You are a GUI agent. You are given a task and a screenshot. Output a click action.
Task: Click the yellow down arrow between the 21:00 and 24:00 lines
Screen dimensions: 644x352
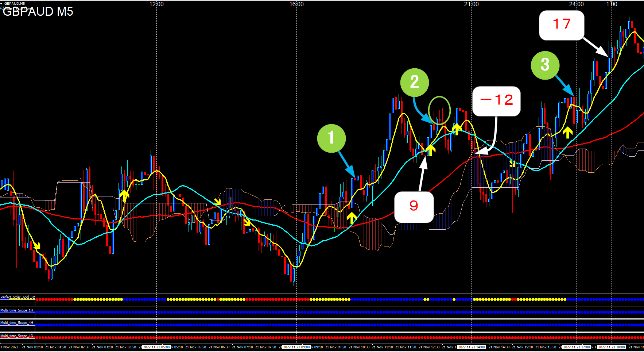click(x=513, y=164)
